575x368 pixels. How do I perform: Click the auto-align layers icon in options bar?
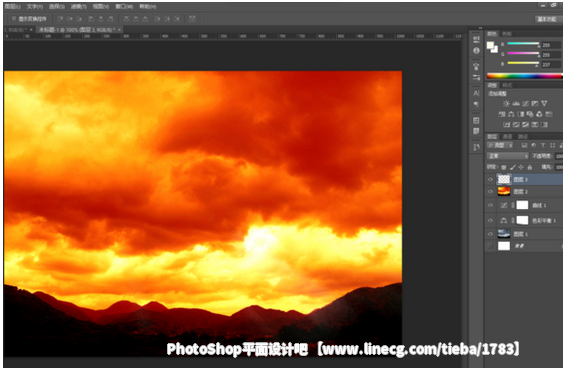pyautogui.click(x=192, y=19)
